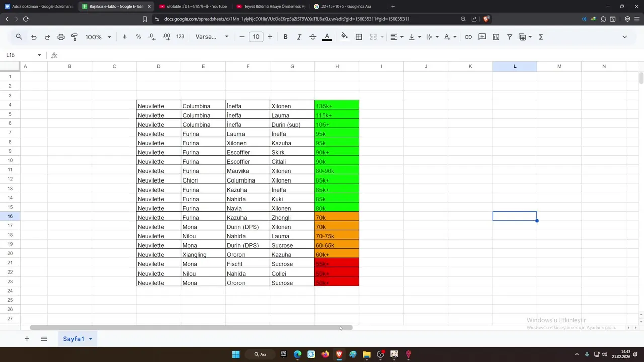Image resolution: width=644 pixels, height=362 pixels.
Task: Click the Chiori cell
Action: 203,180
